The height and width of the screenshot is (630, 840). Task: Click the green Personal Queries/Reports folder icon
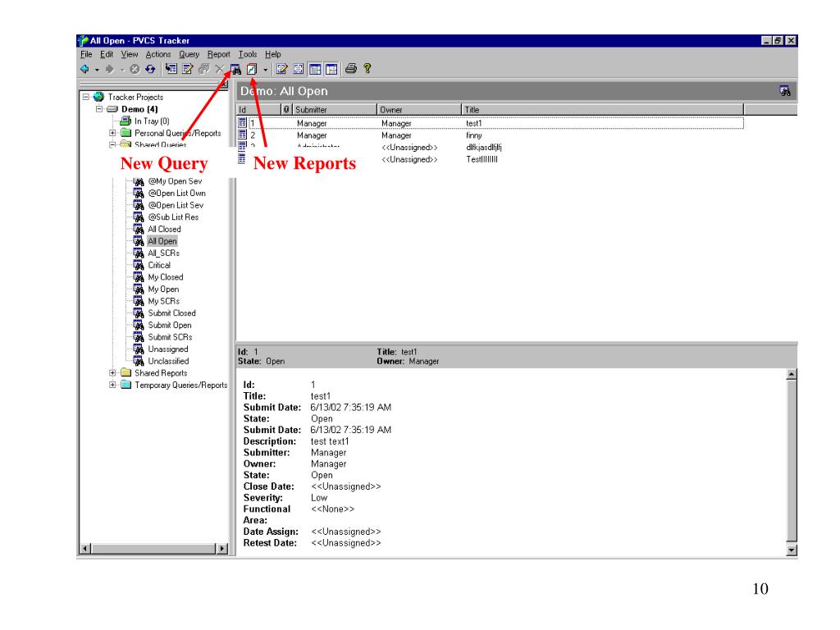[x=126, y=133]
